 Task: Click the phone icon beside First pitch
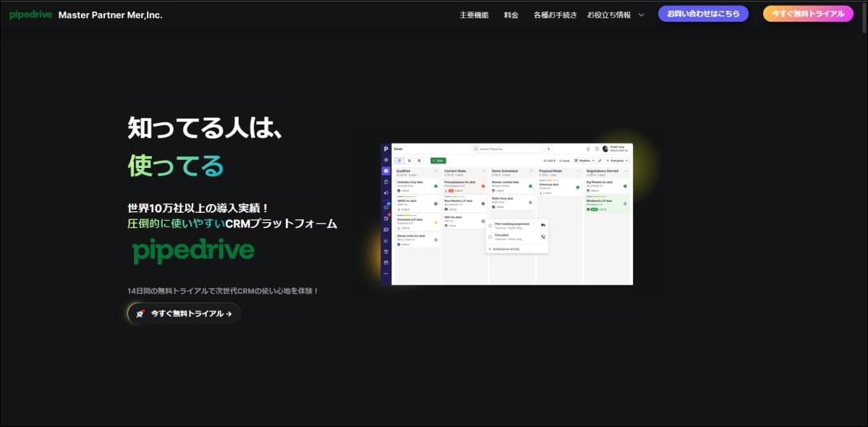(543, 237)
